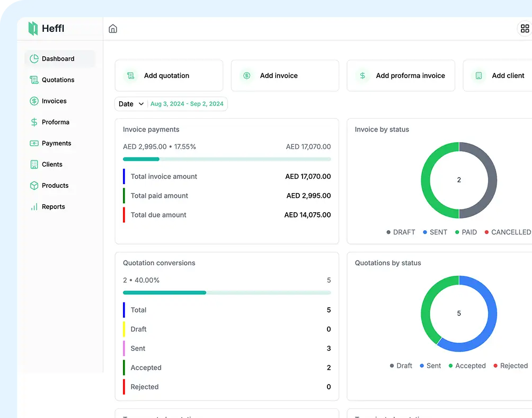The image size is (532, 418).
Task: Click the gray segment of invoice status donut
Action: click(493, 180)
